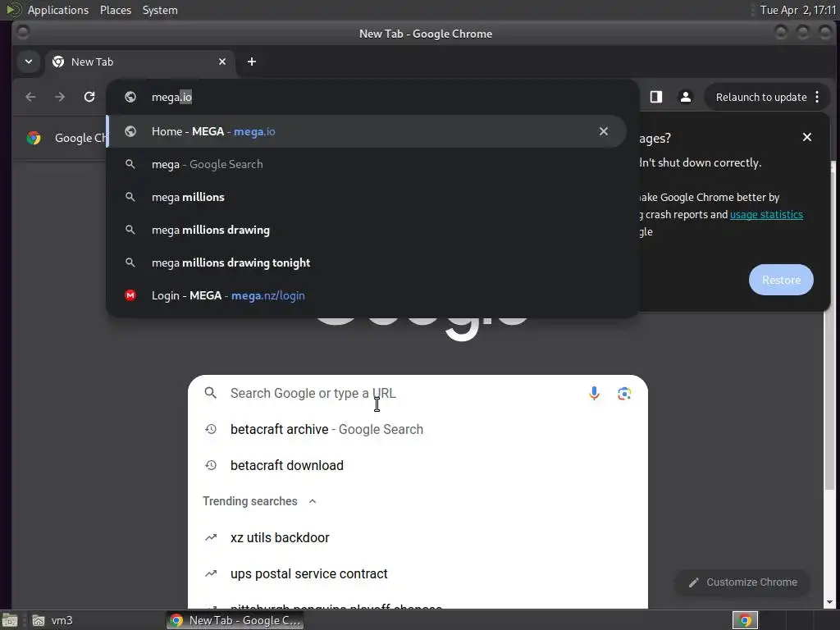Image resolution: width=840 pixels, height=630 pixels.
Task: Click the clock Tue Apr 2, 17:11
Action: tap(797, 10)
